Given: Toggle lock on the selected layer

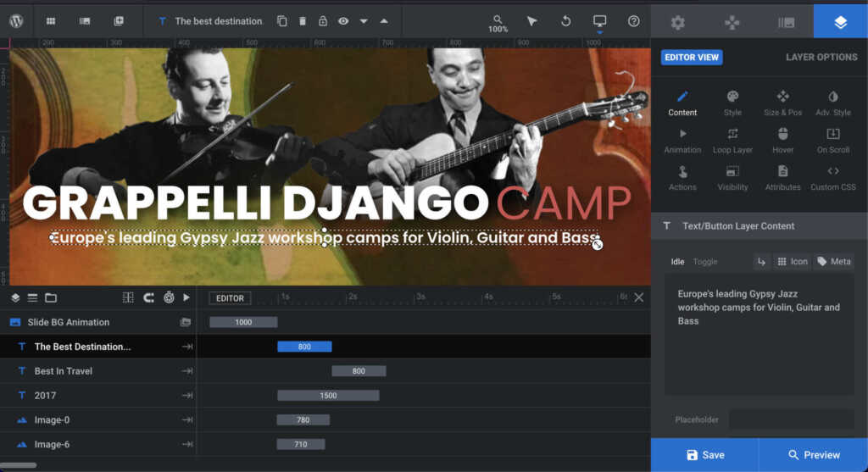Looking at the screenshot, I should 323,21.
